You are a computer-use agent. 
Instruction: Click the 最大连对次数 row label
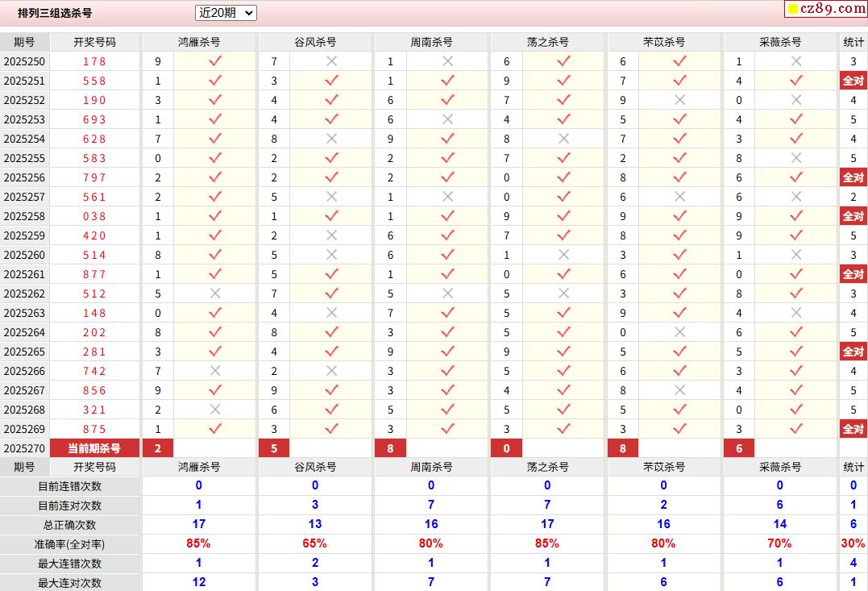(70, 583)
